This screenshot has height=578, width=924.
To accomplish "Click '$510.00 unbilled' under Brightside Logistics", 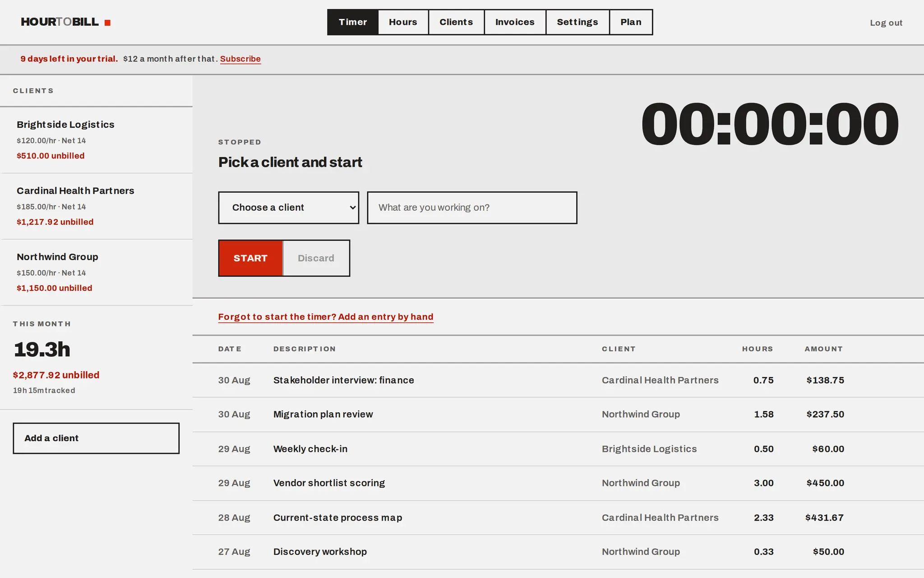I will (51, 156).
